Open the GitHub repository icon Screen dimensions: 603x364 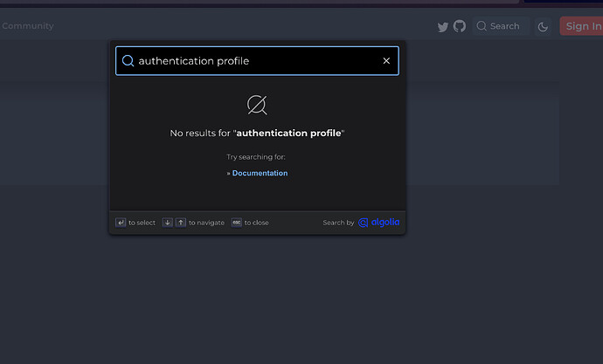point(459,26)
